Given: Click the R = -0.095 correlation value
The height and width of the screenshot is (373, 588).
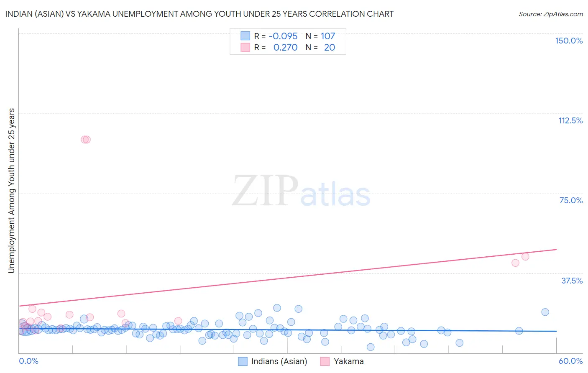Looking at the screenshot, I should point(276,36).
